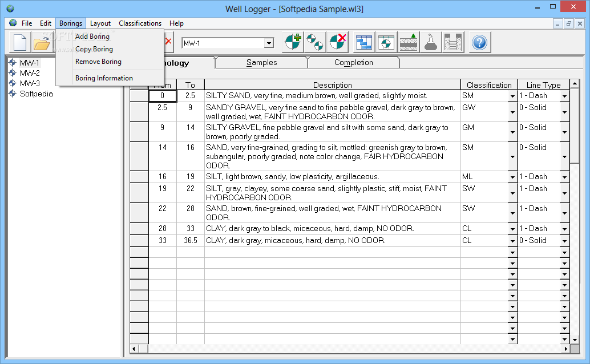590x364 pixels.
Task: Click the To cell containing 36.5
Action: click(x=191, y=241)
